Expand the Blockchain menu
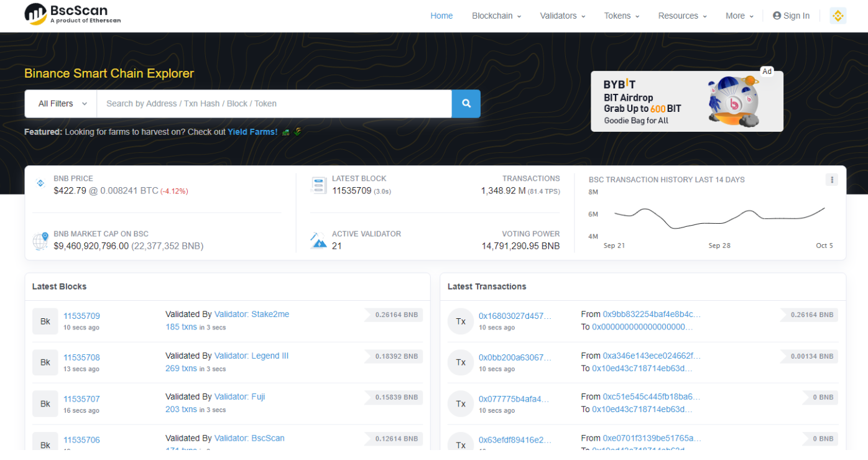 pos(496,16)
